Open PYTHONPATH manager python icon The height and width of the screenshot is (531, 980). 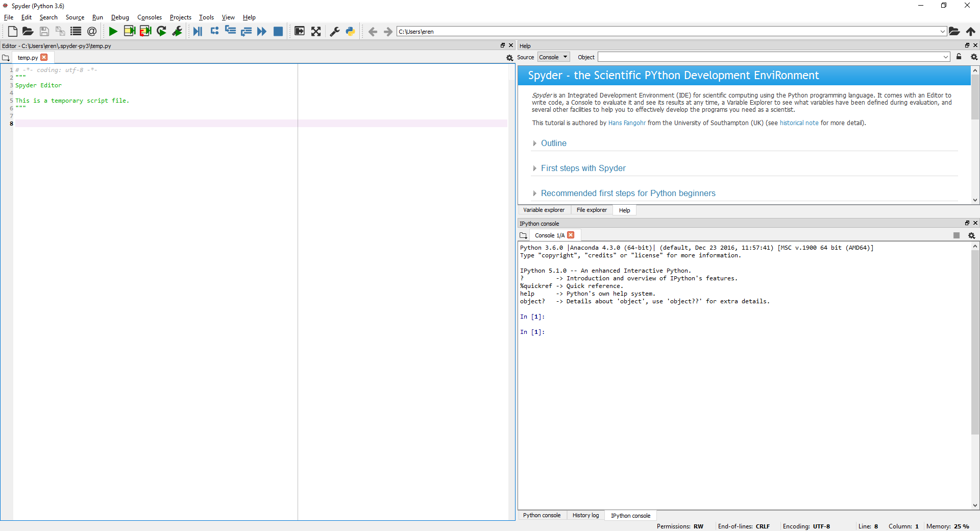tap(350, 31)
